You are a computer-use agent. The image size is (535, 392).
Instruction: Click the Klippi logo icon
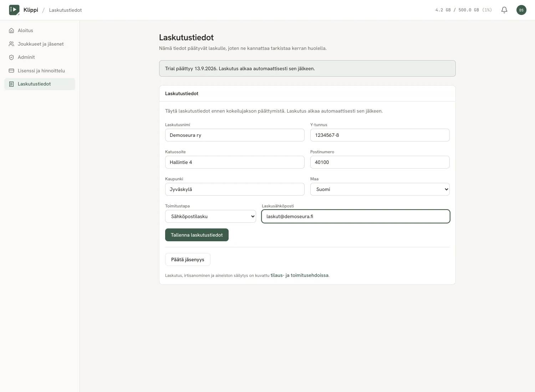(x=14, y=10)
